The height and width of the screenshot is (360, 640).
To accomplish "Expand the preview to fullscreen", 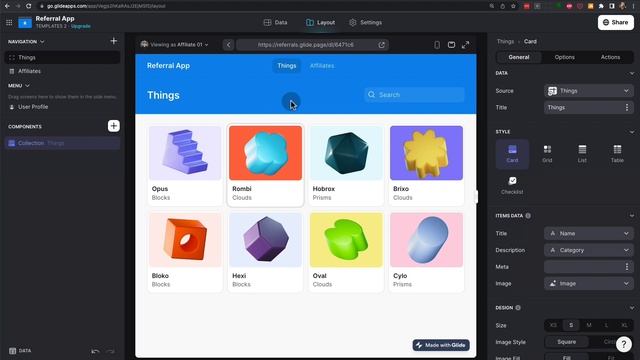I will click(x=465, y=44).
